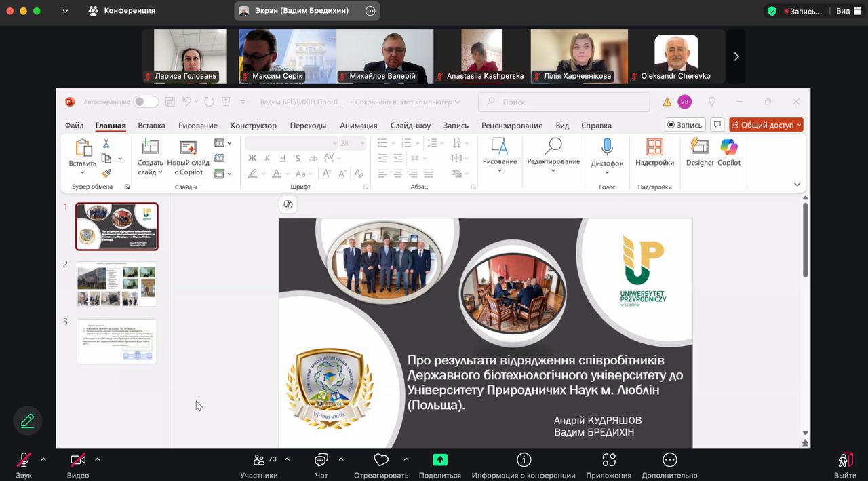
Task: Click the text highlight color pen
Action: coord(252,174)
